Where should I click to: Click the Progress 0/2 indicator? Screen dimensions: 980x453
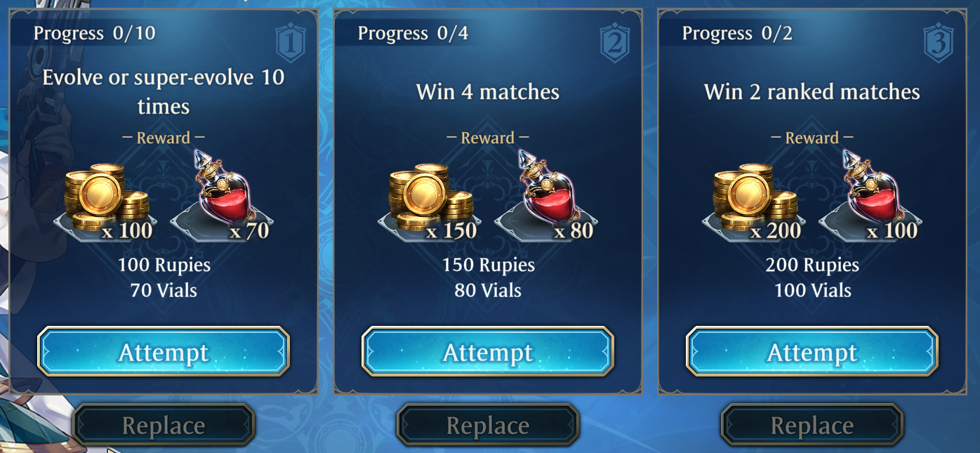tap(737, 33)
